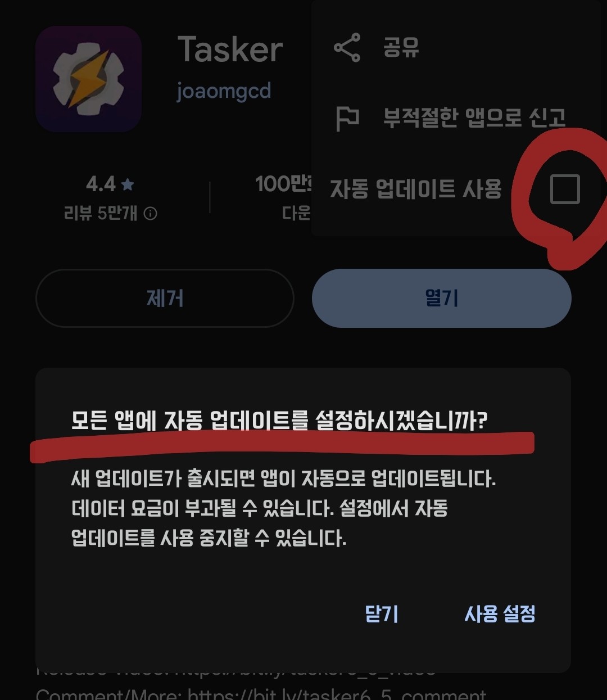Click the 제거 uninstall button
This screenshot has width=607, height=700.
(165, 298)
